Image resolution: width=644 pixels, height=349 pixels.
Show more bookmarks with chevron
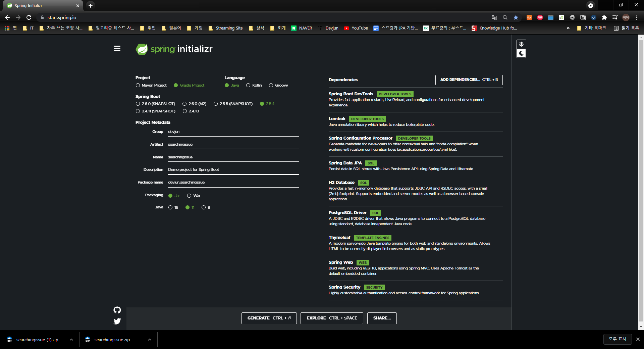(x=568, y=28)
